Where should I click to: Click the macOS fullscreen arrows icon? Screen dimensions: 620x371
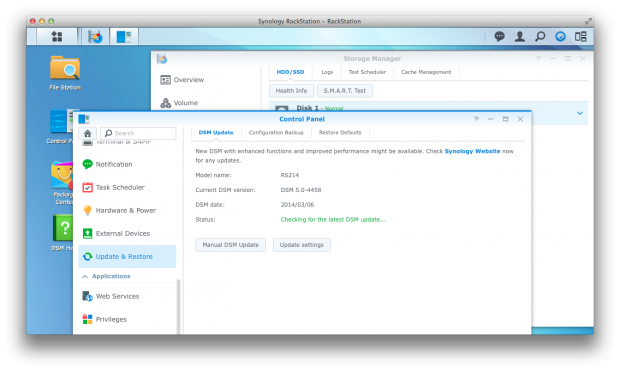pyautogui.click(x=588, y=21)
